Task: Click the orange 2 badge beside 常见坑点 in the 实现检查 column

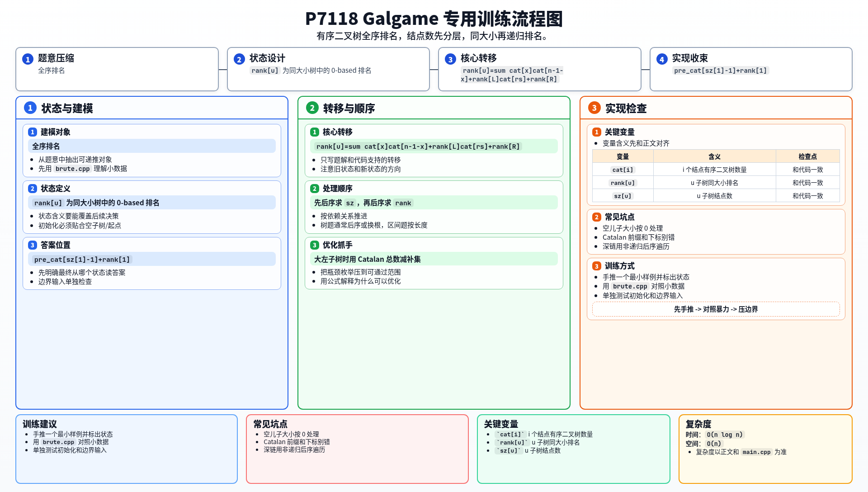Action: pos(597,217)
